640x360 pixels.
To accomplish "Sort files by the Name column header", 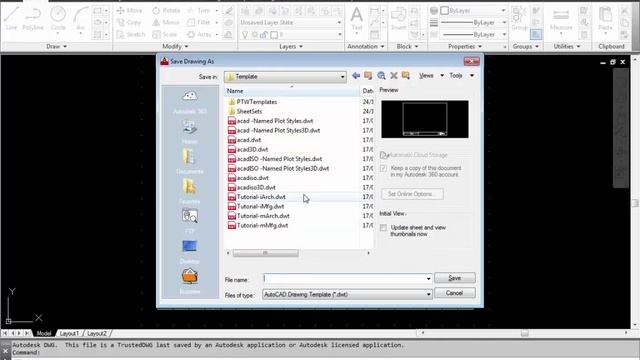I will click(x=291, y=91).
